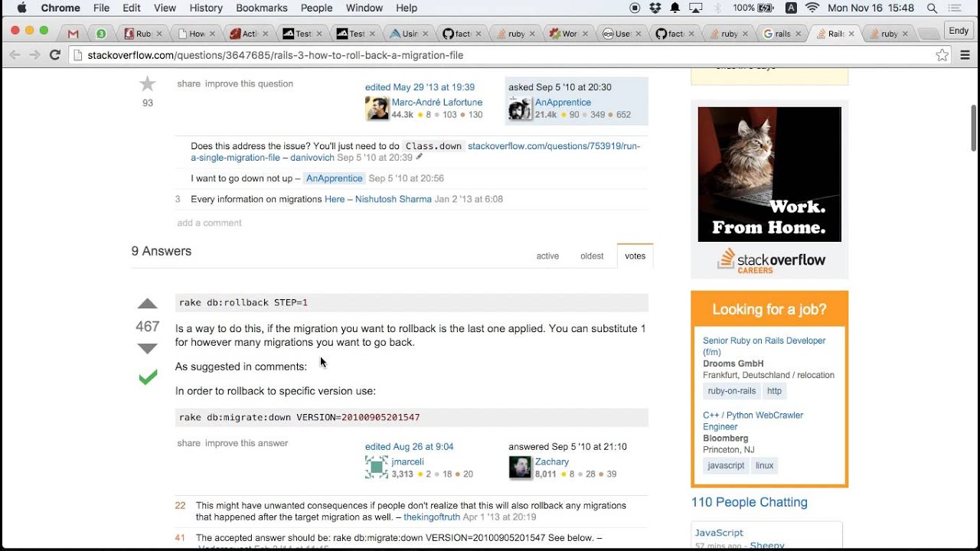This screenshot has width=980, height=551.
Task: Open Zachary's avatar image
Action: click(x=520, y=468)
